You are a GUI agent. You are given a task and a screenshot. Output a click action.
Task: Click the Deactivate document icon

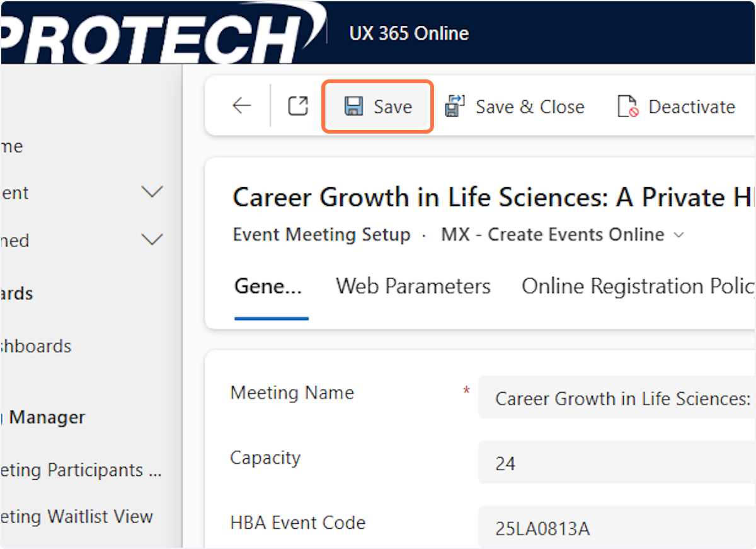[x=627, y=107]
